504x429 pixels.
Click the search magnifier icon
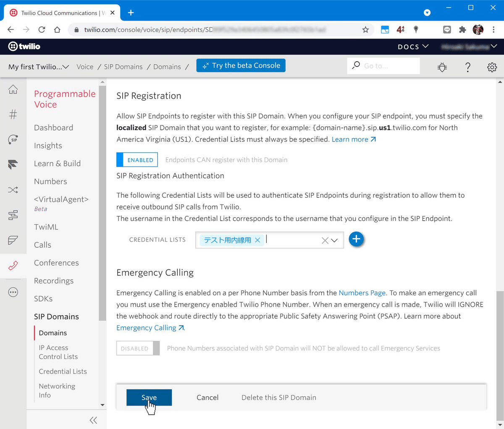coord(356,65)
